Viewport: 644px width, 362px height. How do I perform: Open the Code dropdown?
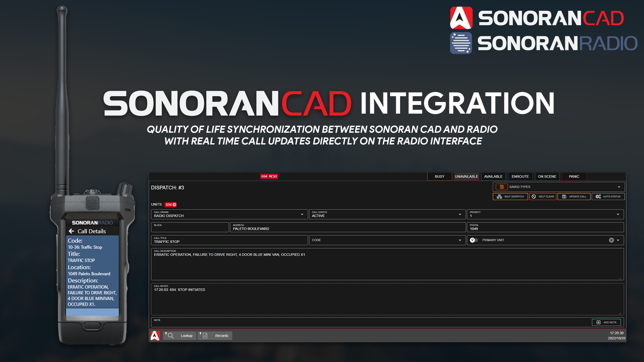[460, 240]
